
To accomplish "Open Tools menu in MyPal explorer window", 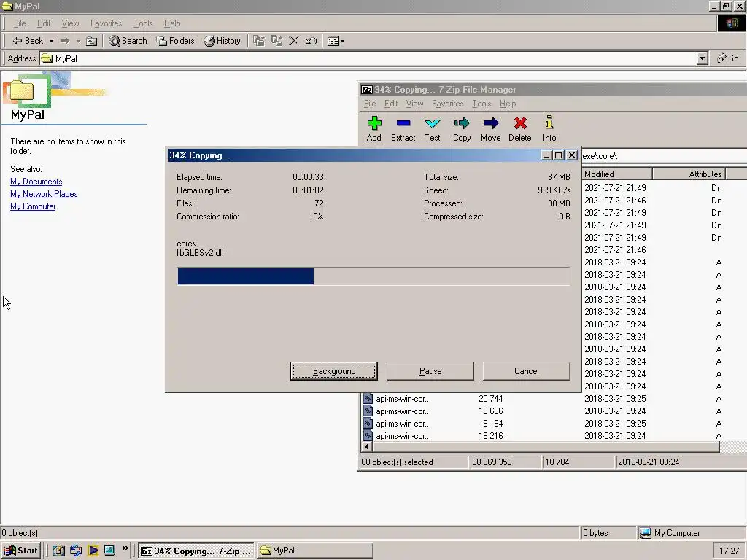I will coord(143,23).
